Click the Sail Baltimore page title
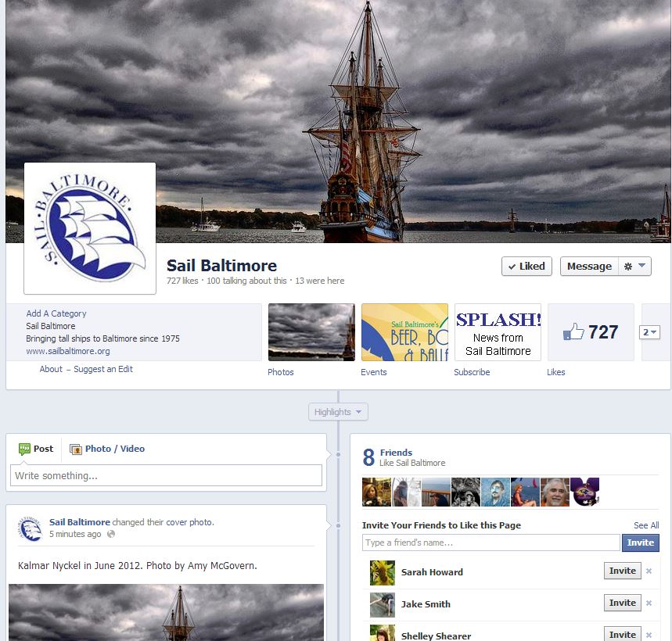This screenshot has width=672, height=641. (221, 266)
